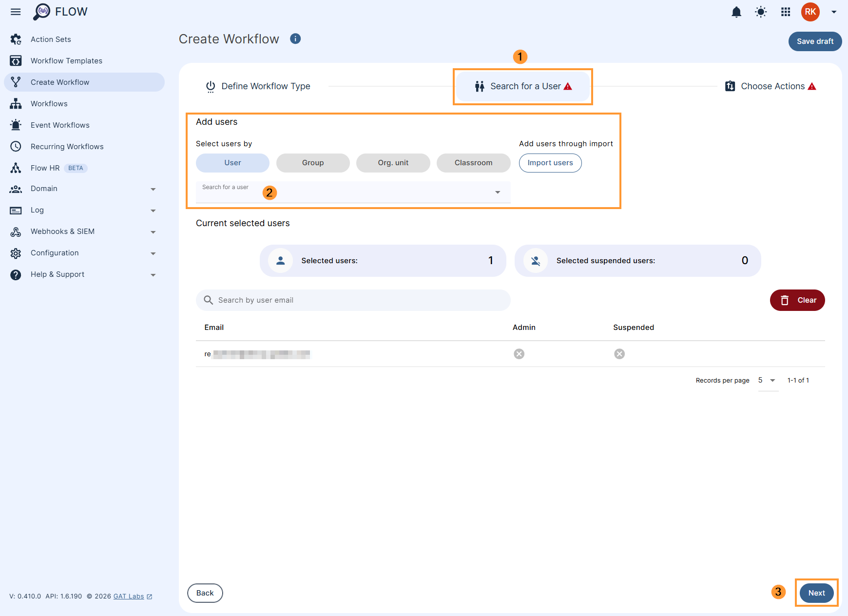
Task: Click the Save draft button
Action: coord(815,41)
